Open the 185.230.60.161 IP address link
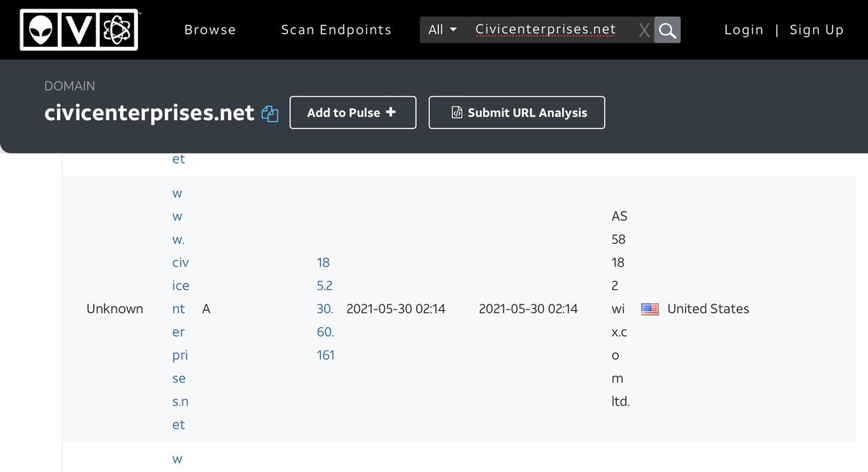The width and height of the screenshot is (868, 472). tap(325, 309)
